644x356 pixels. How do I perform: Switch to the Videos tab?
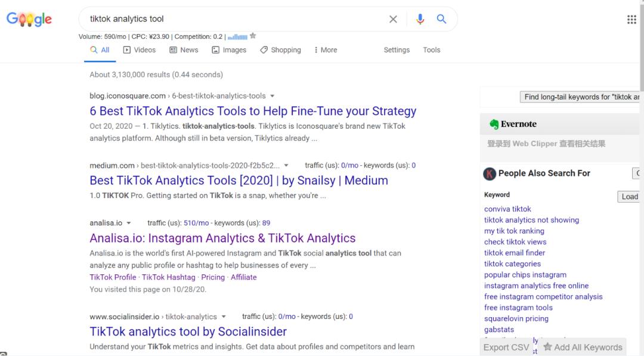[x=139, y=50]
